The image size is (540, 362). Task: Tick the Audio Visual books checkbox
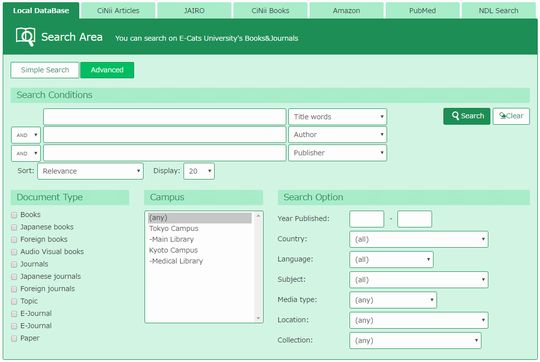[x=14, y=252]
